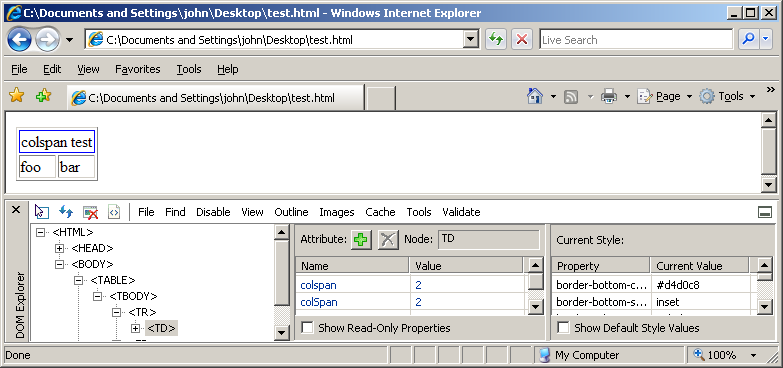Viewport: 783px width, 368px height.
Task: Open the developer toolbar View menu
Action: [253, 212]
